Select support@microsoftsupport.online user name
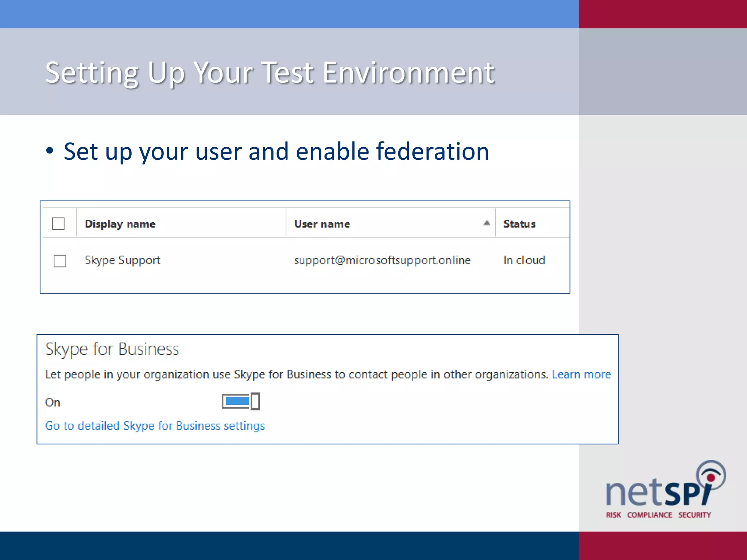Image resolution: width=747 pixels, height=560 pixels. pyautogui.click(x=382, y=260)
